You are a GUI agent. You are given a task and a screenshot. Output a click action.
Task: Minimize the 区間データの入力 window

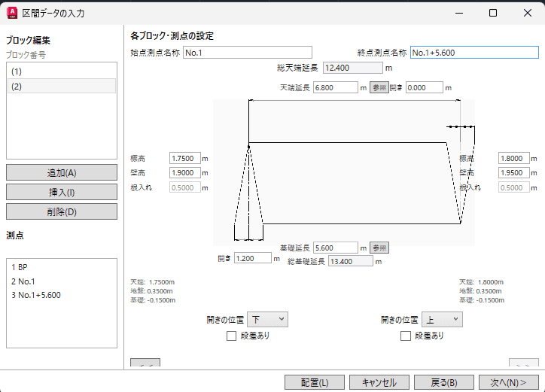(x=459, y=13)
